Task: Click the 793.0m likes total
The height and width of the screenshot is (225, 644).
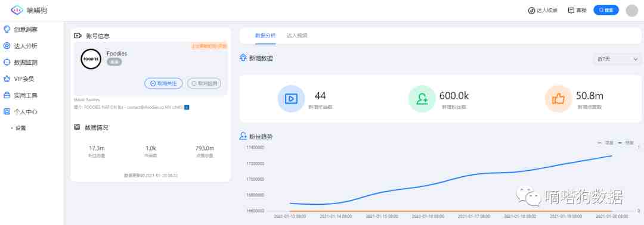Action: coord(205,148)
